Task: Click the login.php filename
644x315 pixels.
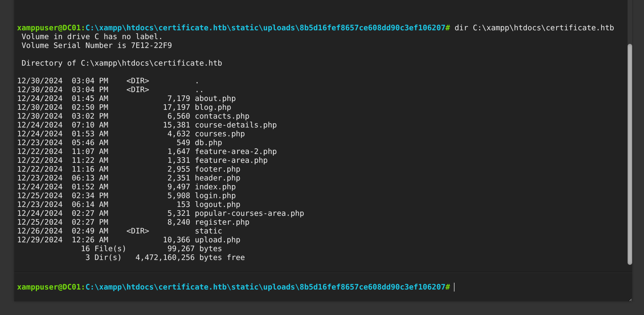Action: (215, 195)
